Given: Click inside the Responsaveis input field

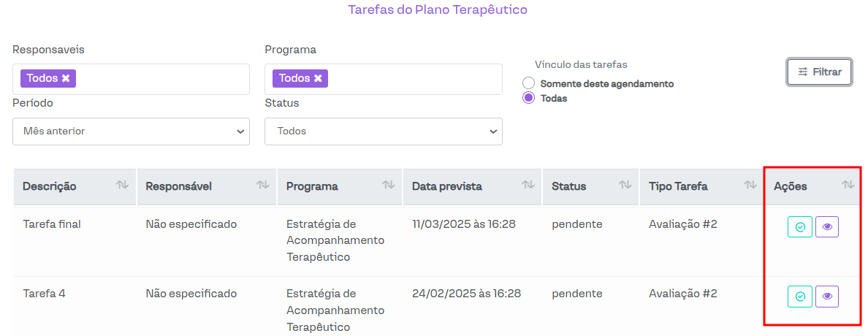Looking at the screenshot, I should click(x=161, y=79).
